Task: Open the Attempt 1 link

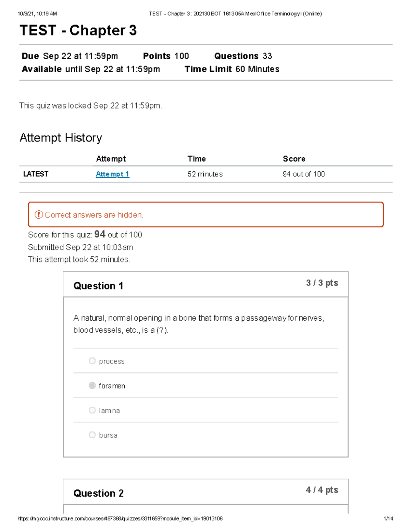Action: (x=112, y=174)
